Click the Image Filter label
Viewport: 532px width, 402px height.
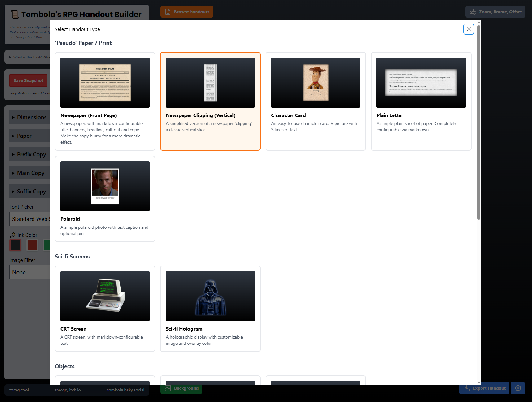coord(22,260)
